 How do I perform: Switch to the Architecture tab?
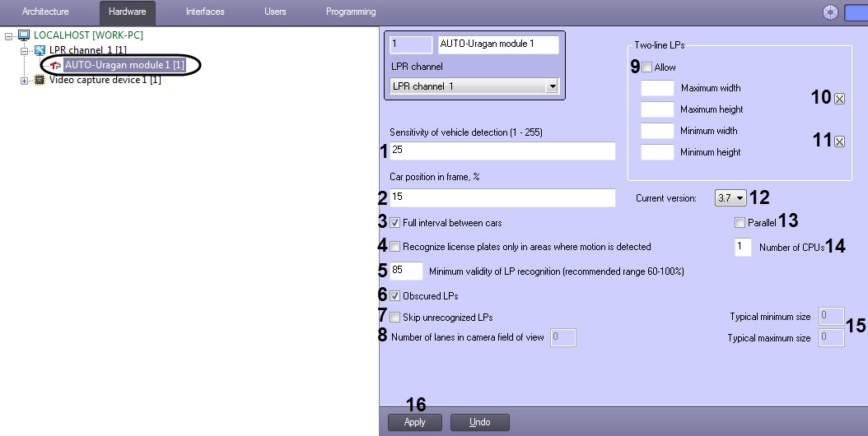tap(45, 12)
